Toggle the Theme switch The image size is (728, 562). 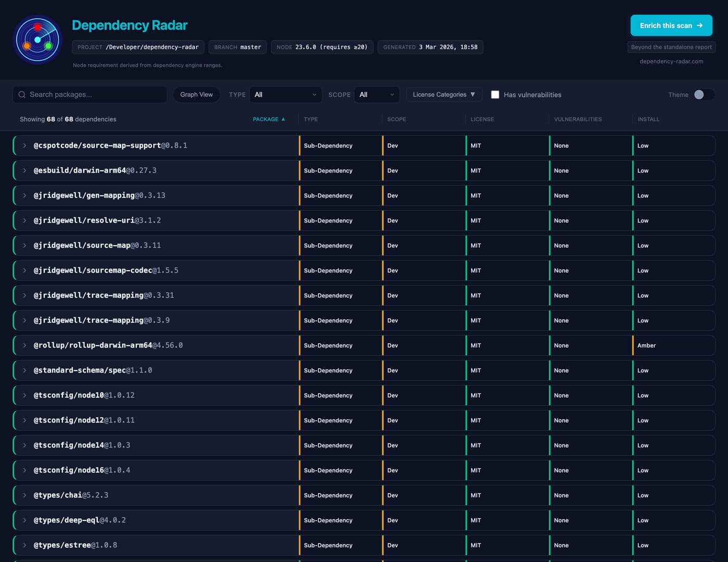click(x=701, y=95)
